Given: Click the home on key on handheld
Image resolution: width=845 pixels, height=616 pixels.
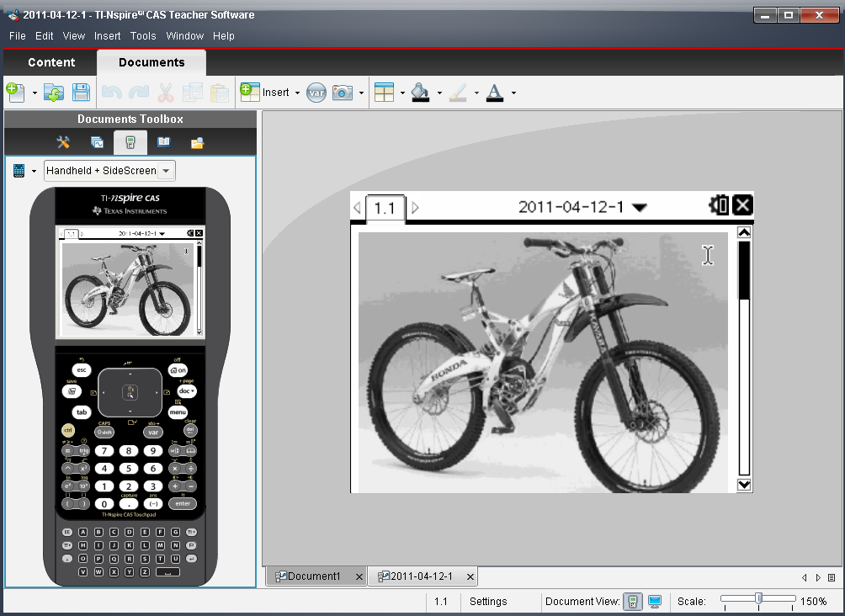Looking at the screenshot, I should tap(178, 370).
